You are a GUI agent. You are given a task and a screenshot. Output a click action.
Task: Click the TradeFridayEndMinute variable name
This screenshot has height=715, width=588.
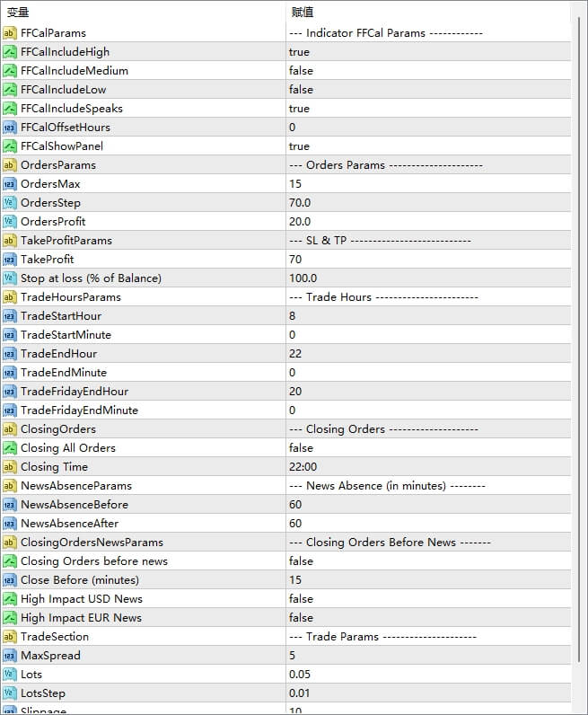(79, 410)
